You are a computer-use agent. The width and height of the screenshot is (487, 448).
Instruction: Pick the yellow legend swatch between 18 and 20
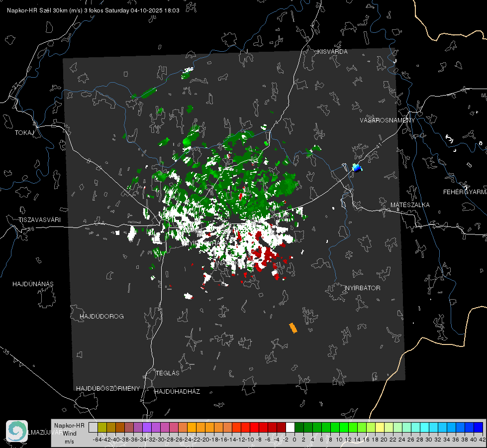(380, 427)
